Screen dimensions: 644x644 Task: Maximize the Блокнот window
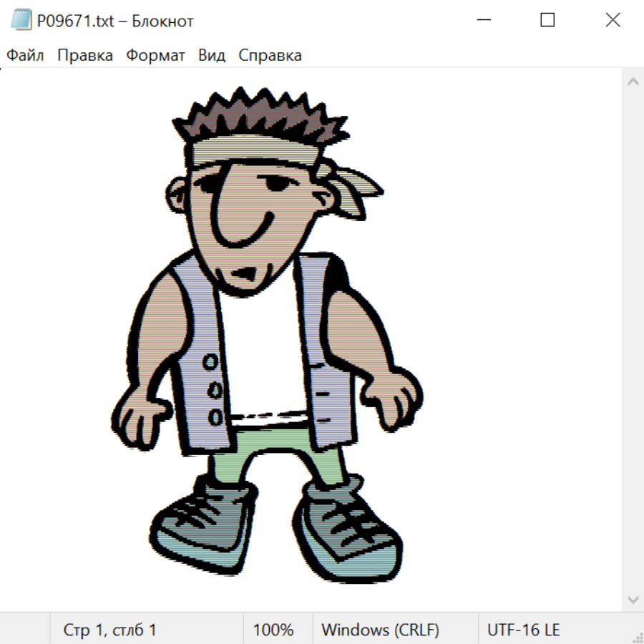coord(547,21)
